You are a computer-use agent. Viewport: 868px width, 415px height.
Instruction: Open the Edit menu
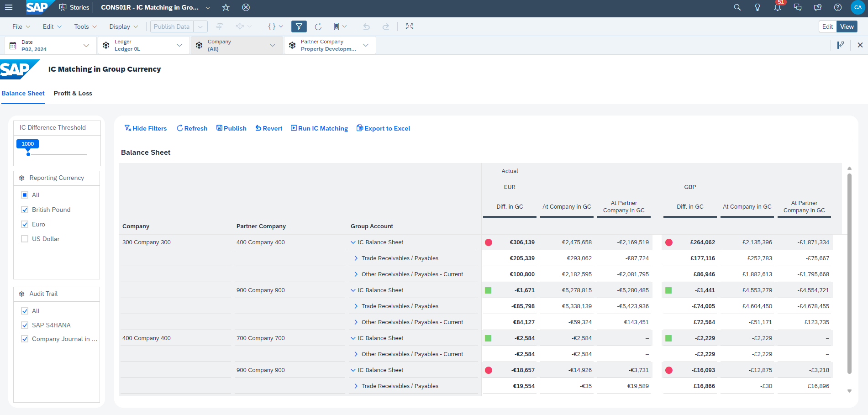tap(52, 26)
